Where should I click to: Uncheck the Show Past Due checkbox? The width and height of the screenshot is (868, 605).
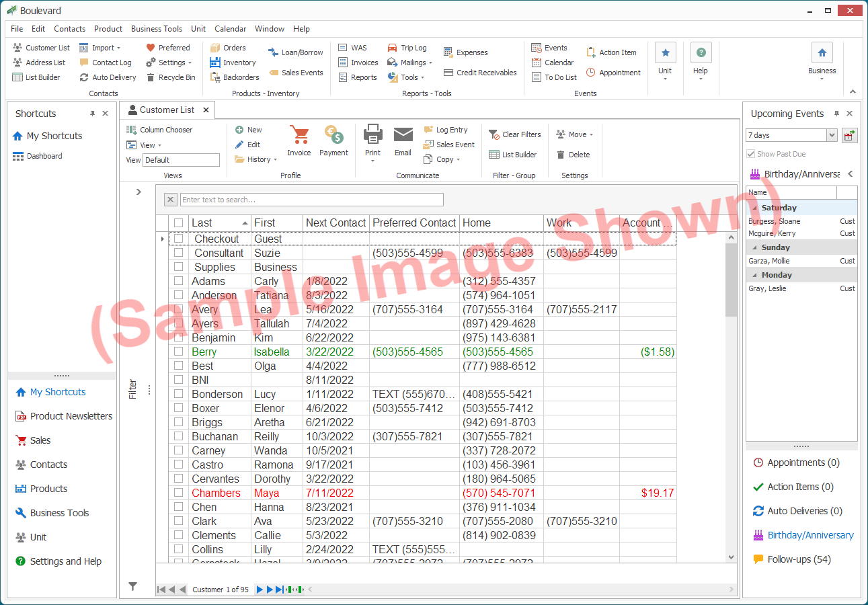(750, 153)
